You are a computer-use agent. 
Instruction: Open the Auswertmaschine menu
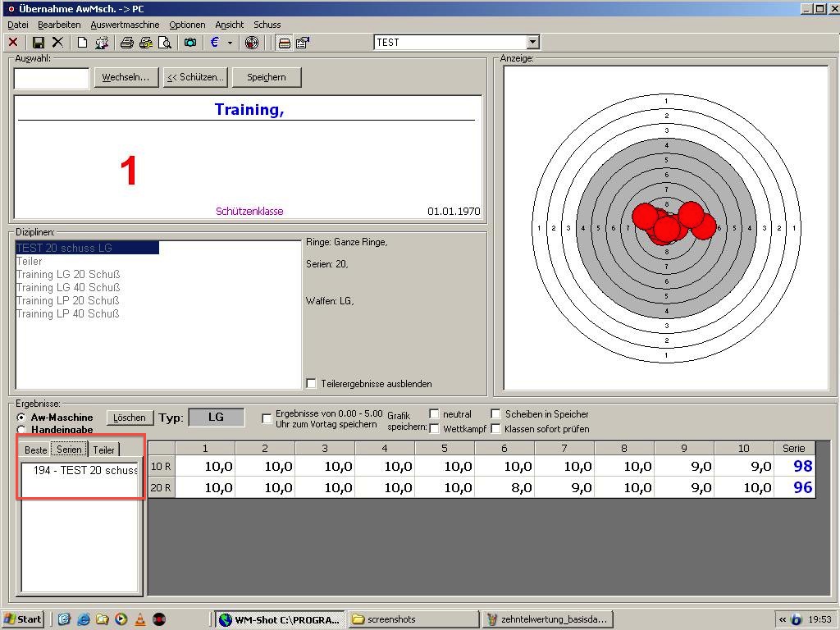pos(125,25)
